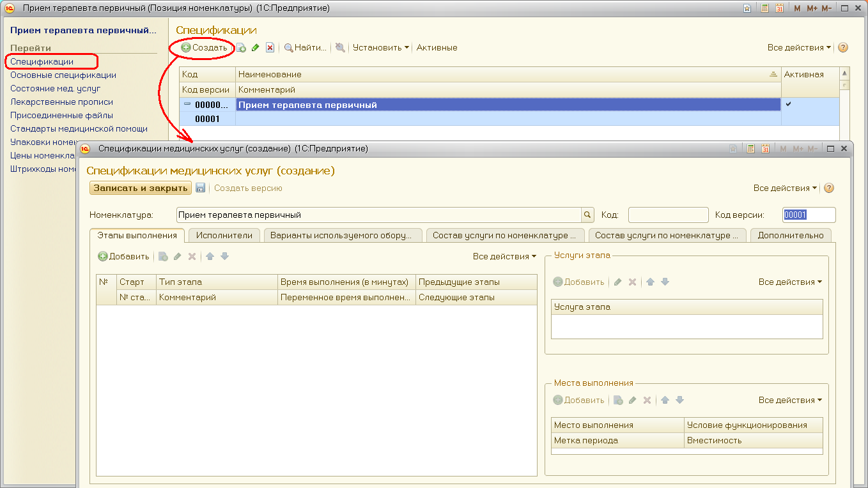The width and height of the screenshot is (868, 488).
Task: Open Все действия menu in Спецификации list
Action: pyautogui.click(x=800, y=47)
